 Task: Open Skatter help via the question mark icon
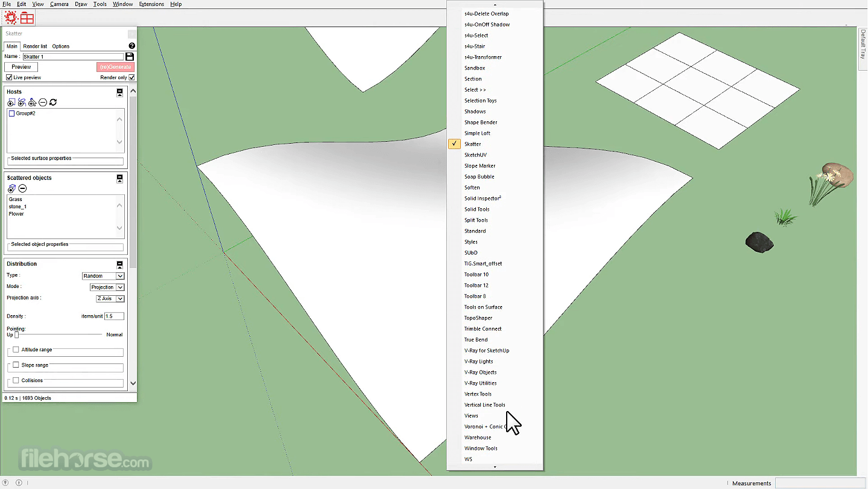pos(132,46)
